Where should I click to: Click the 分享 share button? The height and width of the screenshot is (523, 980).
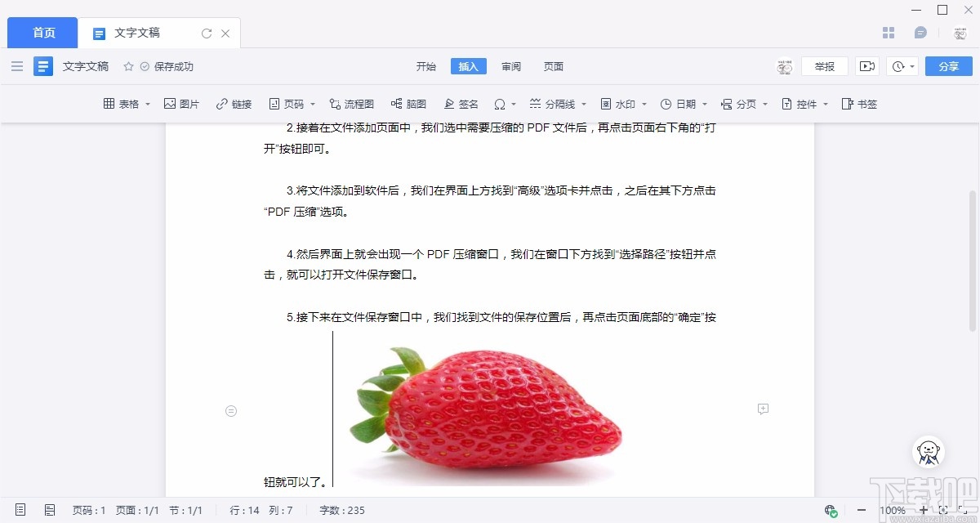click(x=948, y=66)
